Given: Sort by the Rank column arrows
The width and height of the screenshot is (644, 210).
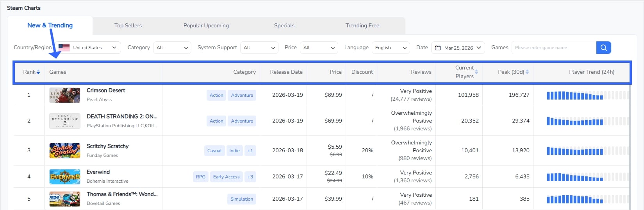Looking at the screenshot, I should click(x=38, y=72).
